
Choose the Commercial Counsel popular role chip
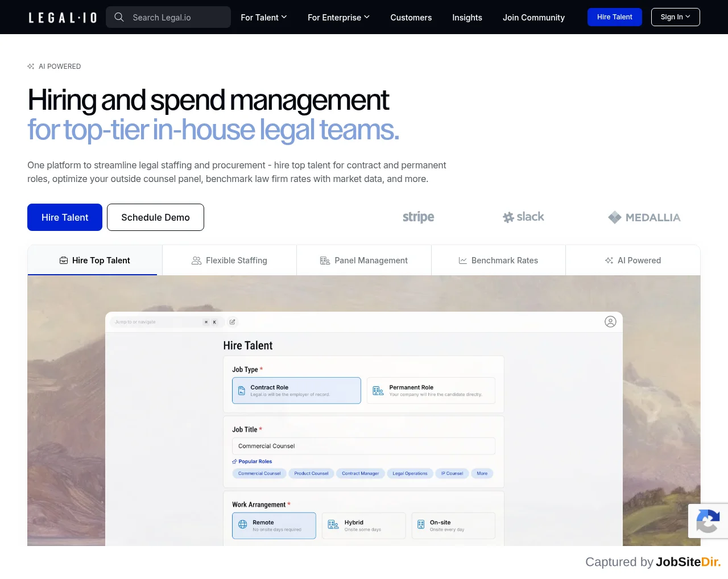click(x=259, y=473)
